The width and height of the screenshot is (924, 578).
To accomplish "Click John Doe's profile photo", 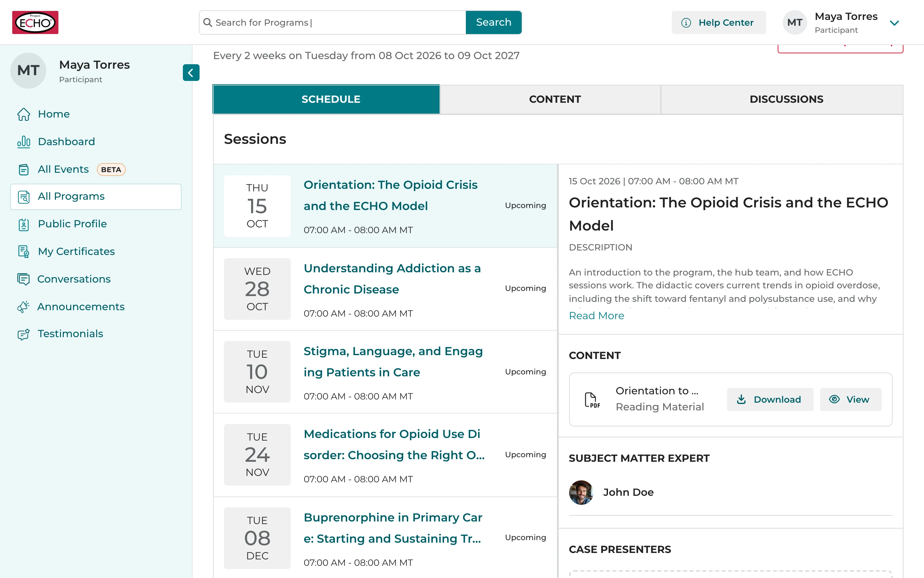I will tap(581, 492).
